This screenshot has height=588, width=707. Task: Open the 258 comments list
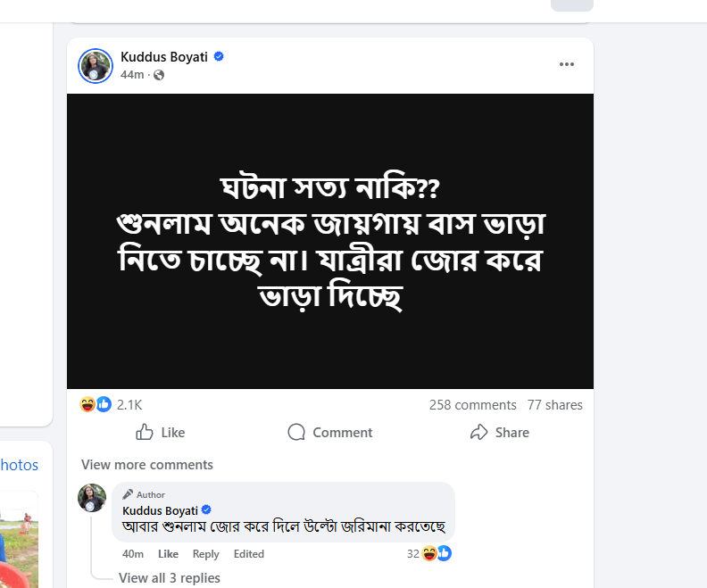tap(472, 405)
